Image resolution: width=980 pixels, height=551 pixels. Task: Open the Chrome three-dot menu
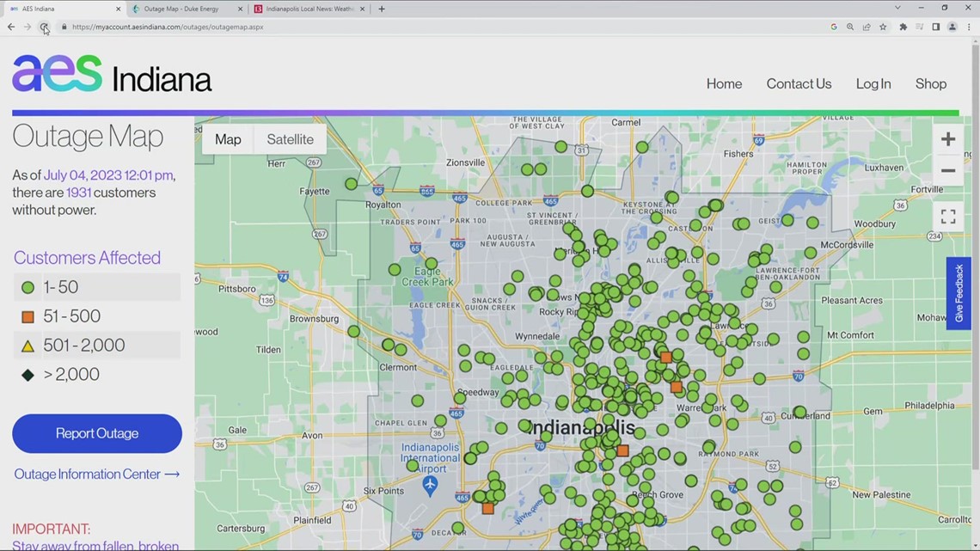click(x=968, y=27)
